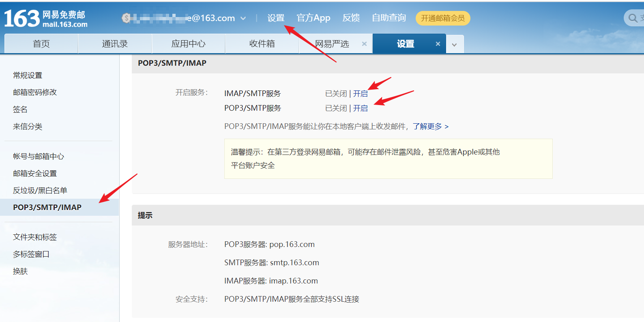Click the search magnifier icon

(x=633, y=18)
